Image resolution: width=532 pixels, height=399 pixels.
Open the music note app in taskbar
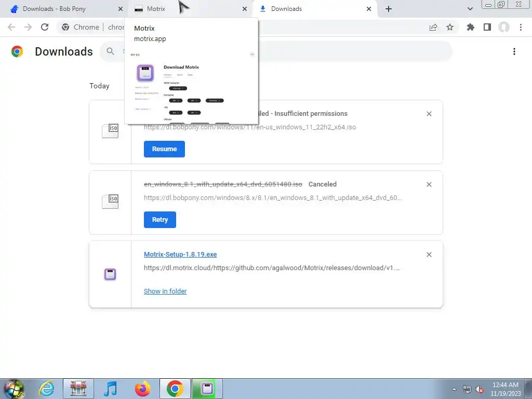click(110, 389)
